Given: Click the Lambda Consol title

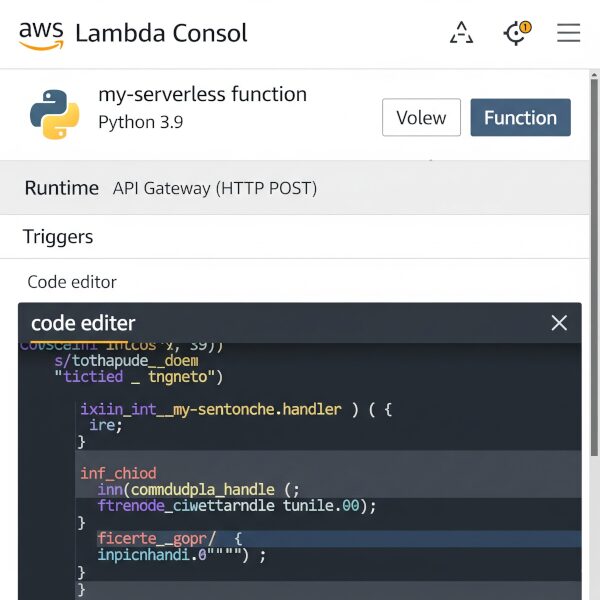Looking at the screenshot, I should [x=161, y=33].
